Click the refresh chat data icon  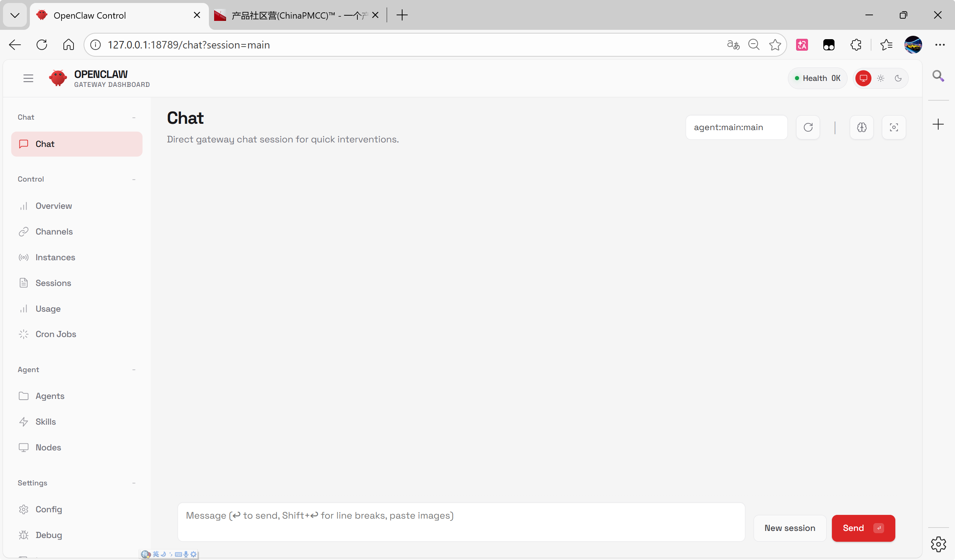pos(808,127)
